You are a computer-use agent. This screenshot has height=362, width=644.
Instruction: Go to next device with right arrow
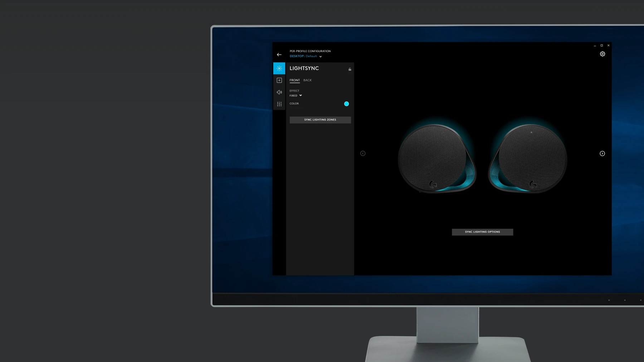tap(602, 153)
